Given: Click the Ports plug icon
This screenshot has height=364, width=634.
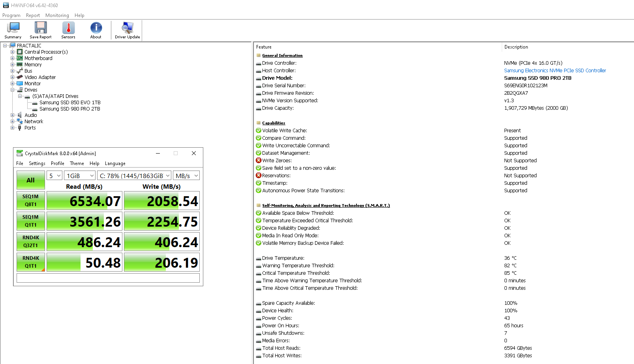Looking at the screenshot, I should tap(20, 128).
